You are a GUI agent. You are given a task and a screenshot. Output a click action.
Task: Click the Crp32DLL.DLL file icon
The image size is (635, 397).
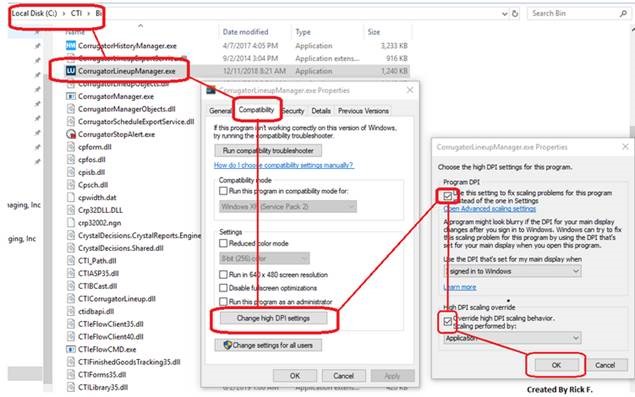pos(71,210)
